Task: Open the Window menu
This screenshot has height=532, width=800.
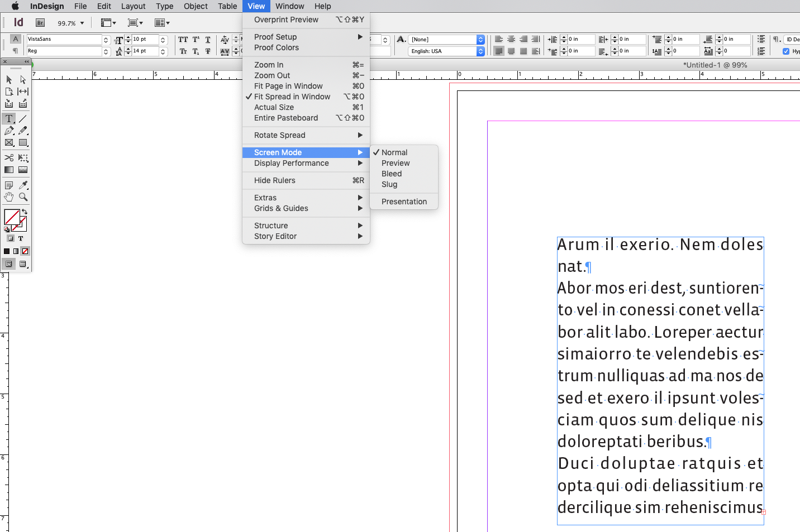Action: point(289,6)
